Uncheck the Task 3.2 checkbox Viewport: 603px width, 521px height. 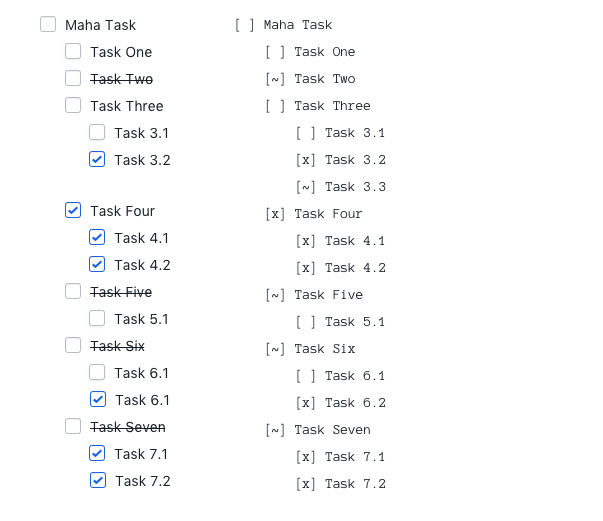(x=97, y=159)
